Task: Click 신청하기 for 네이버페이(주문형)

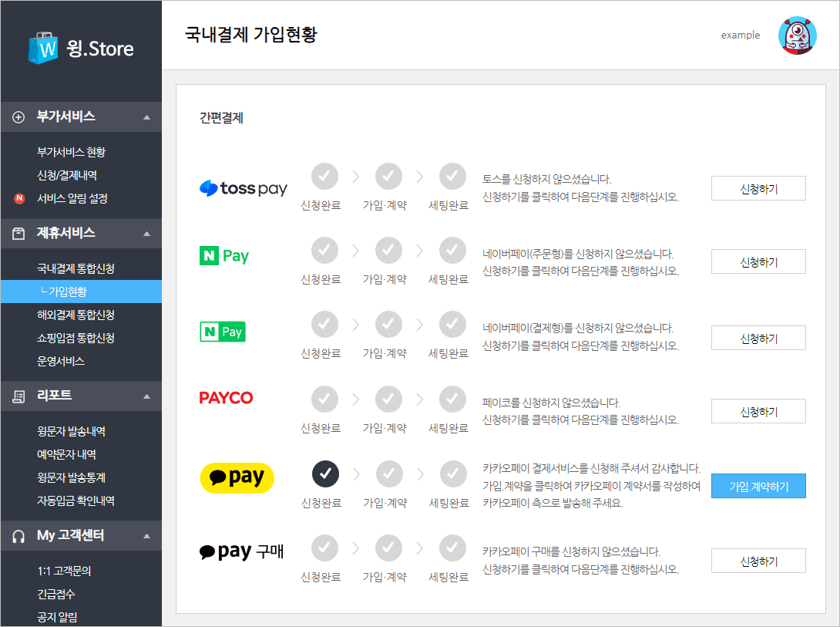Action: [758, 261]
